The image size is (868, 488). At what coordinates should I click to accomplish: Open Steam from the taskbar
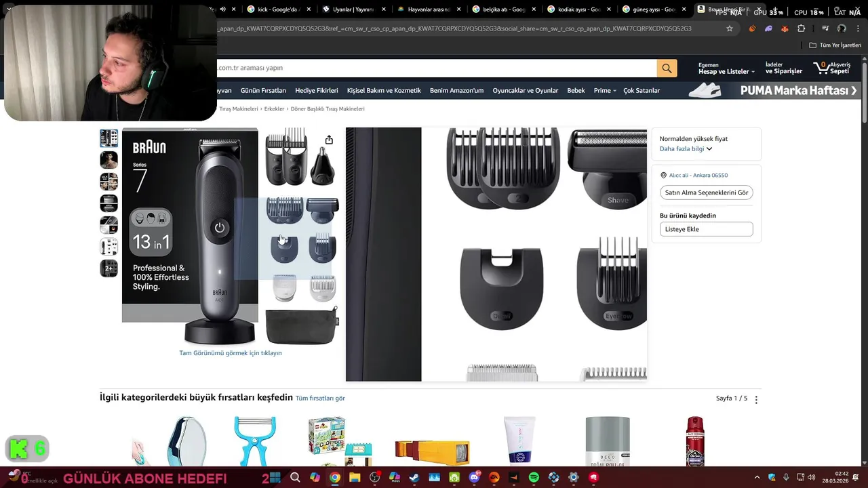(414, 478)
